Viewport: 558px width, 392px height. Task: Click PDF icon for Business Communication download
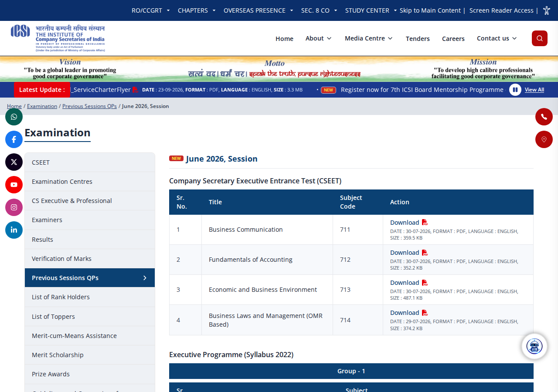[425, 223]
